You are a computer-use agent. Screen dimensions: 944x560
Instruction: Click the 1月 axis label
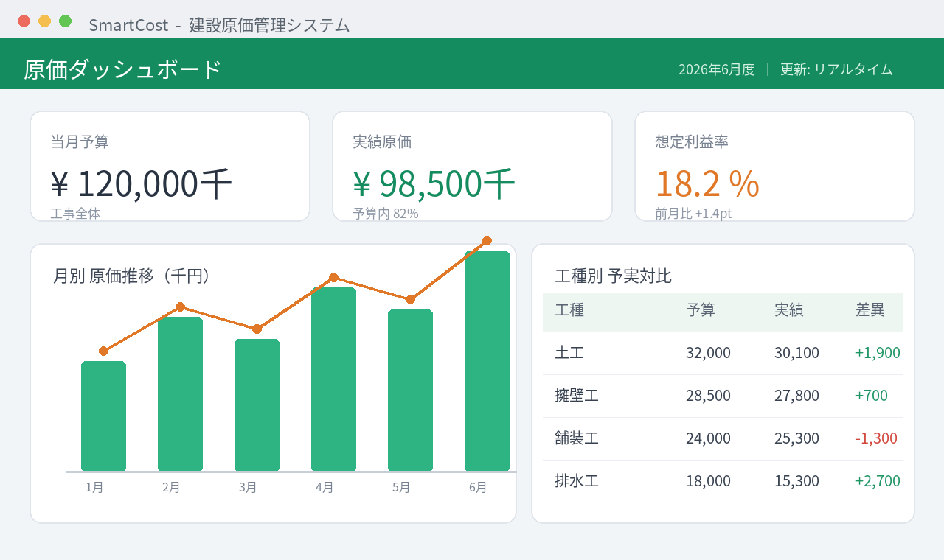pyautogui.click(x=94, y=487)
